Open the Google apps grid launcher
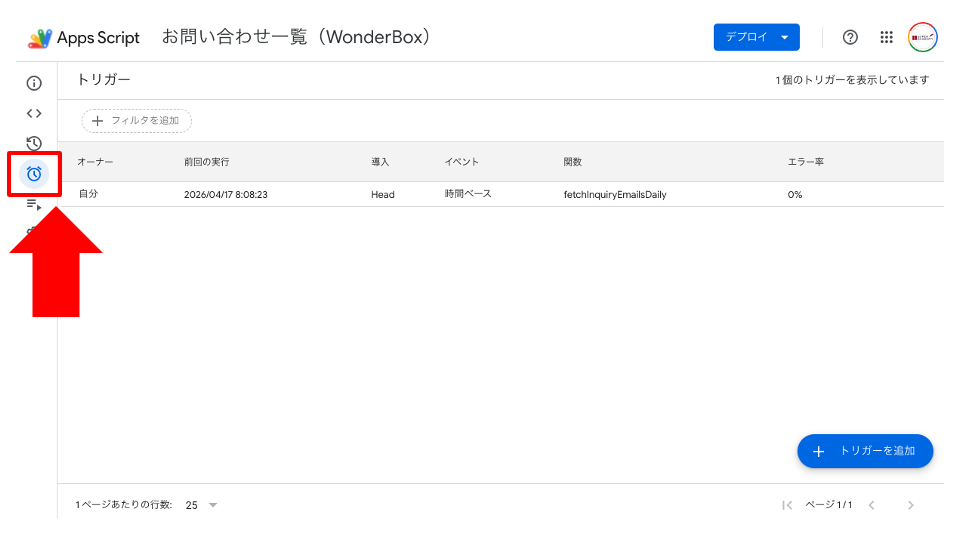Viewport: 960px width, 540px height. tap(887, 37)
